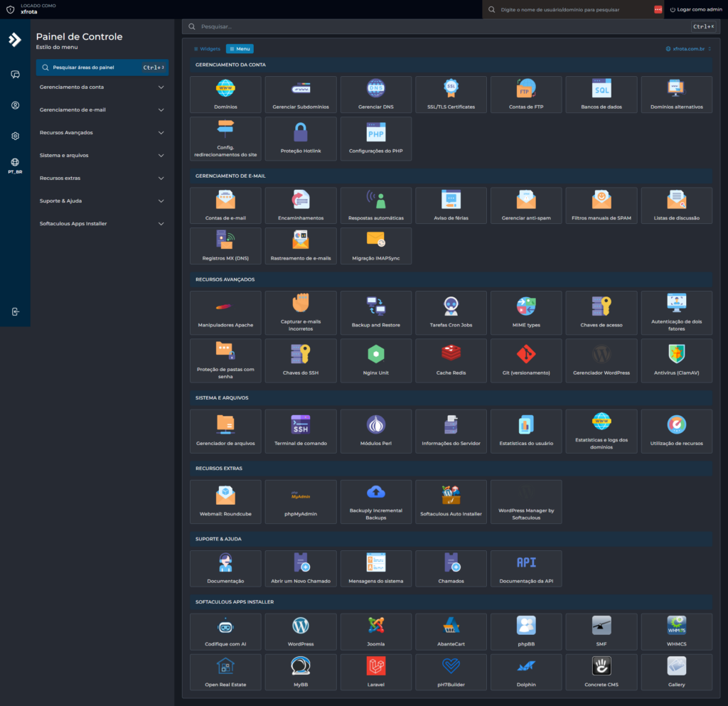
Task: Switch to the Widgets view tab
Action: 207,49
